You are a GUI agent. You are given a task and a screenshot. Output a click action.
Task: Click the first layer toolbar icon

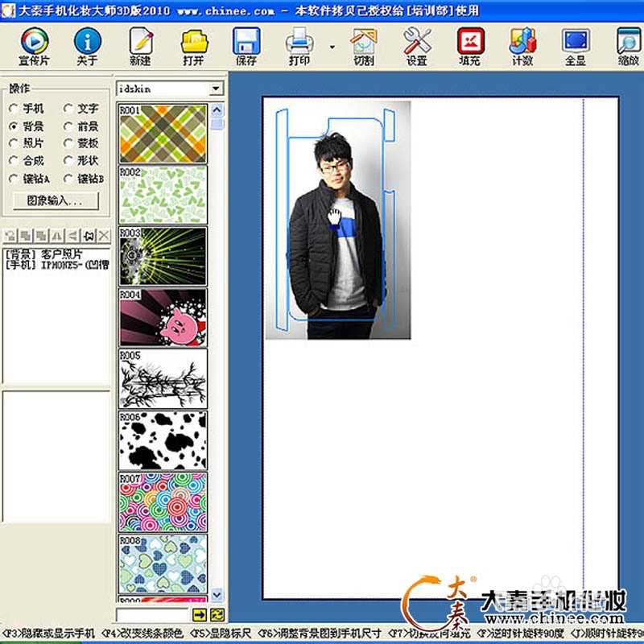point(10,236)
